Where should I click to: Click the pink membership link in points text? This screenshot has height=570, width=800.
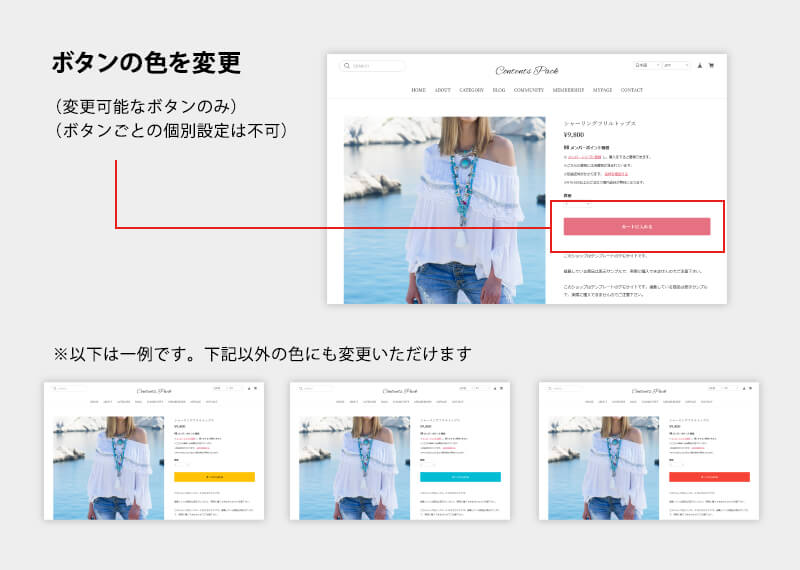point(582,157)
